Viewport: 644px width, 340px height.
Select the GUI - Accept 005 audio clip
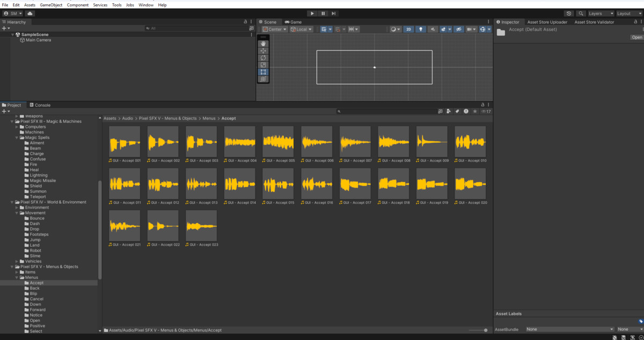click(x=278, y=142)
